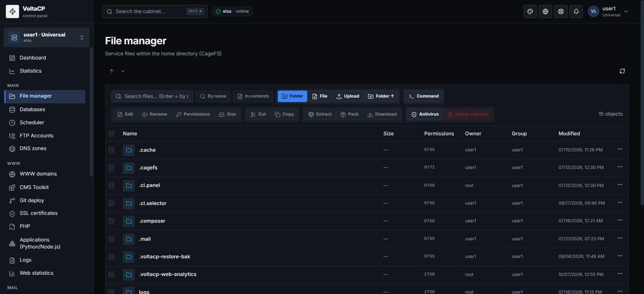Open row actions for .cl.selector
The image size is (644, 294).
[620, 203]
